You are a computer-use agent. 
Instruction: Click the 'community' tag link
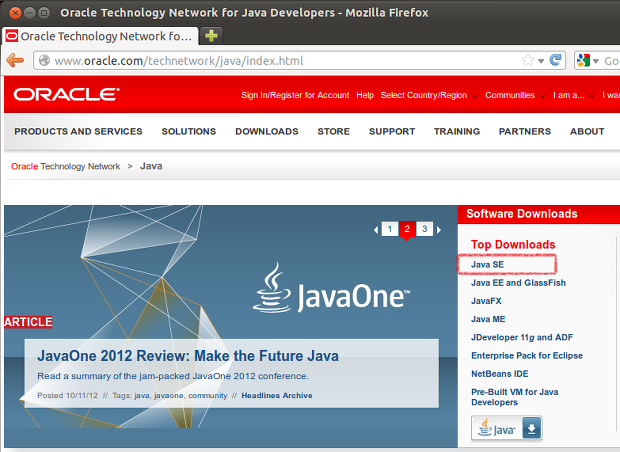pyautogui.click(x=208, y=395)
